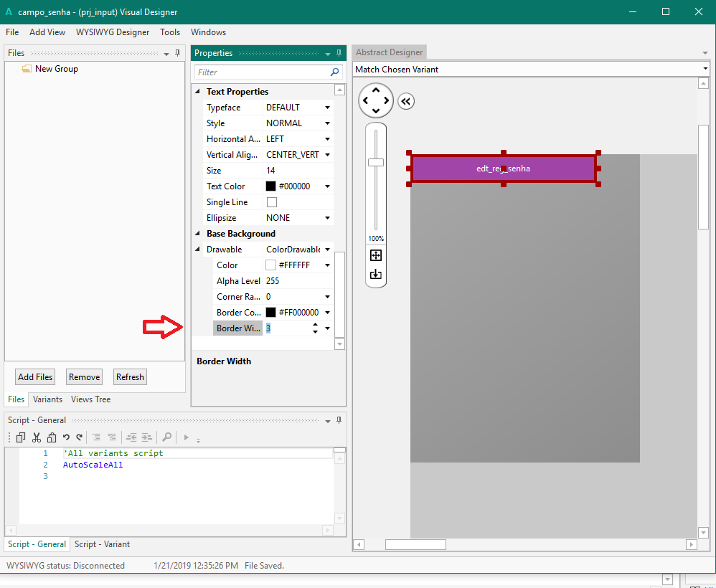The width and height of the screenshot is (716, 588).
Task: Select the New Group tree item
Action: [x=57, y=69]
